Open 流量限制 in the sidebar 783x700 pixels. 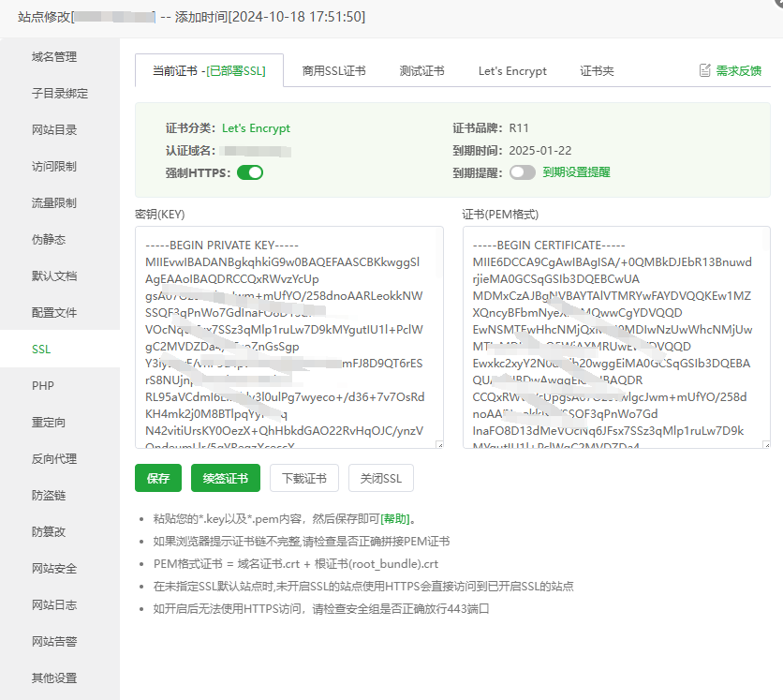54,202
